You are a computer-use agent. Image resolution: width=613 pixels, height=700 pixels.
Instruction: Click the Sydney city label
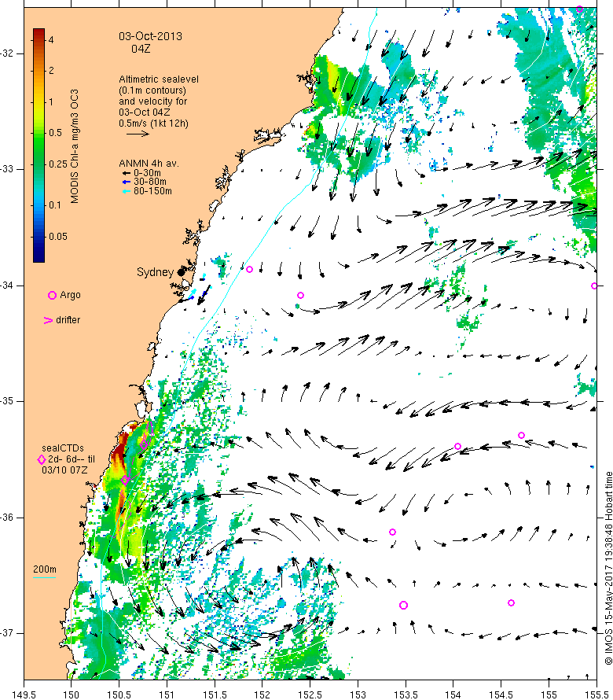155,272
